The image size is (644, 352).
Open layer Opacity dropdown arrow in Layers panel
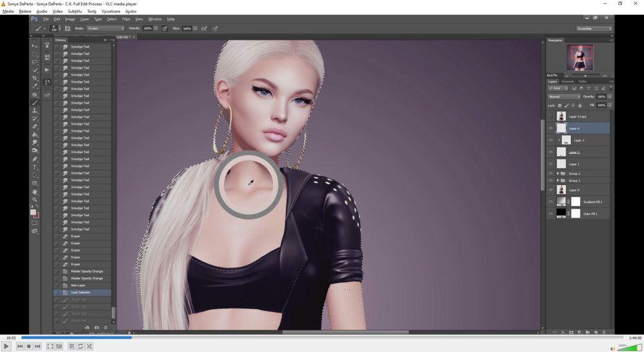coord(610,97)
